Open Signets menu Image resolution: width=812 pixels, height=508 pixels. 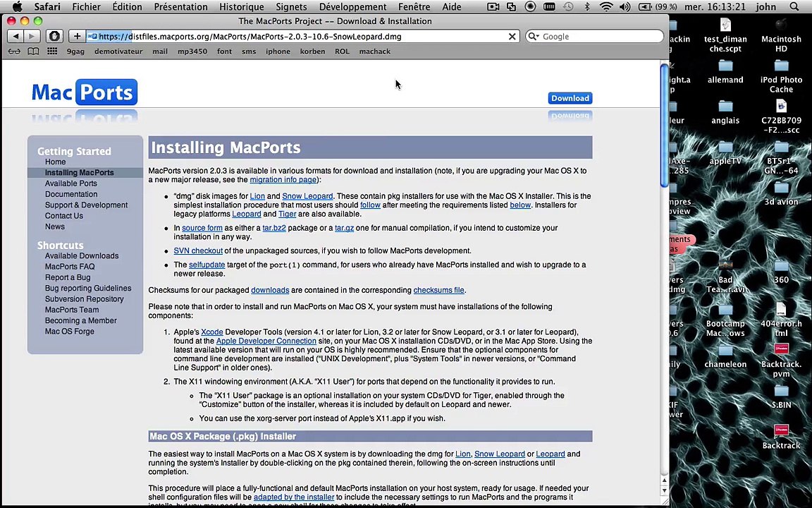pyautogui.click(x=291, y=7)
